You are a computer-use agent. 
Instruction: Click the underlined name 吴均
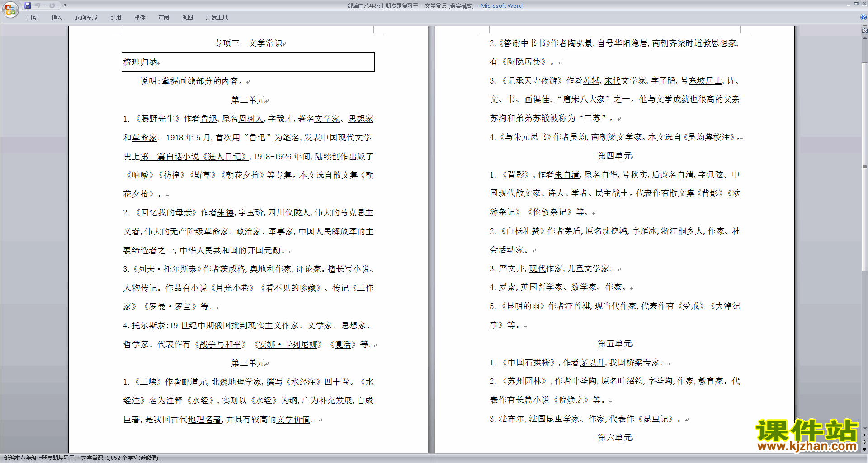578,137
